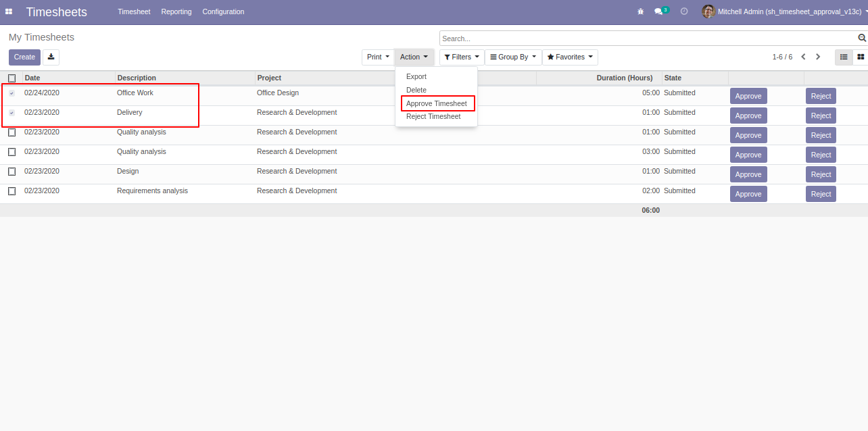Click the Design description cell
Image resolution: width=868 pixels, height=431 pixels.
pyautogui.click(x=128, y=172)
